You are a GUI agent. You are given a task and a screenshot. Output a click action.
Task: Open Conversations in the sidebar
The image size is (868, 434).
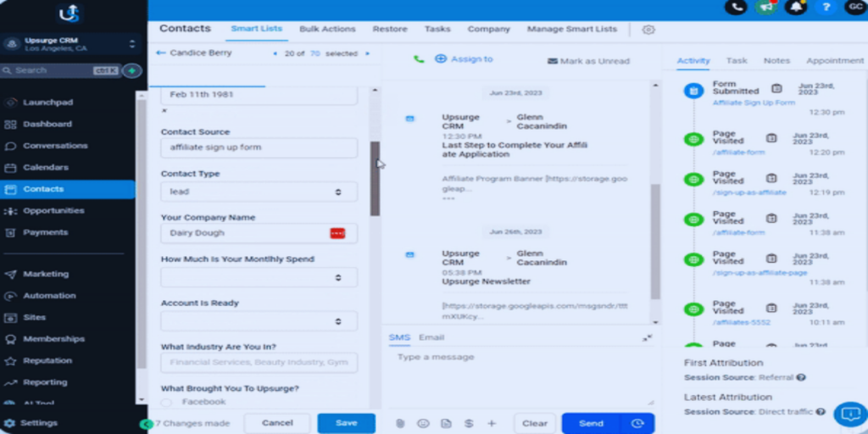pyautogui.click(x=55, y=146)
